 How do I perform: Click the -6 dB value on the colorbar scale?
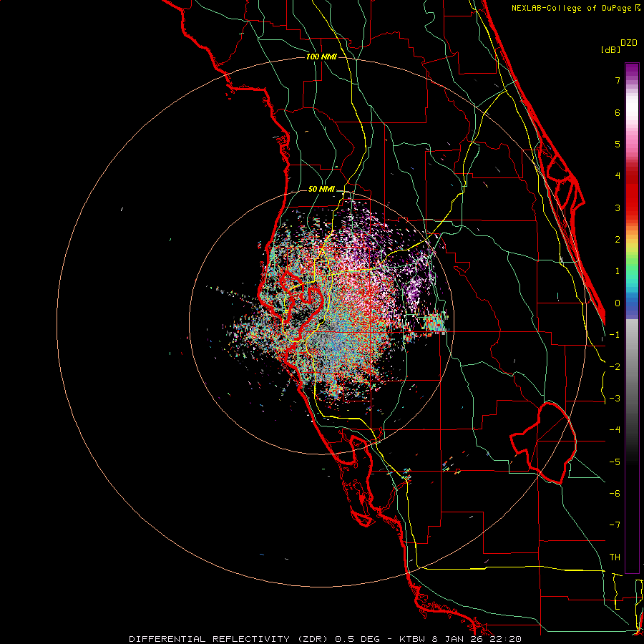click(615, 494)
